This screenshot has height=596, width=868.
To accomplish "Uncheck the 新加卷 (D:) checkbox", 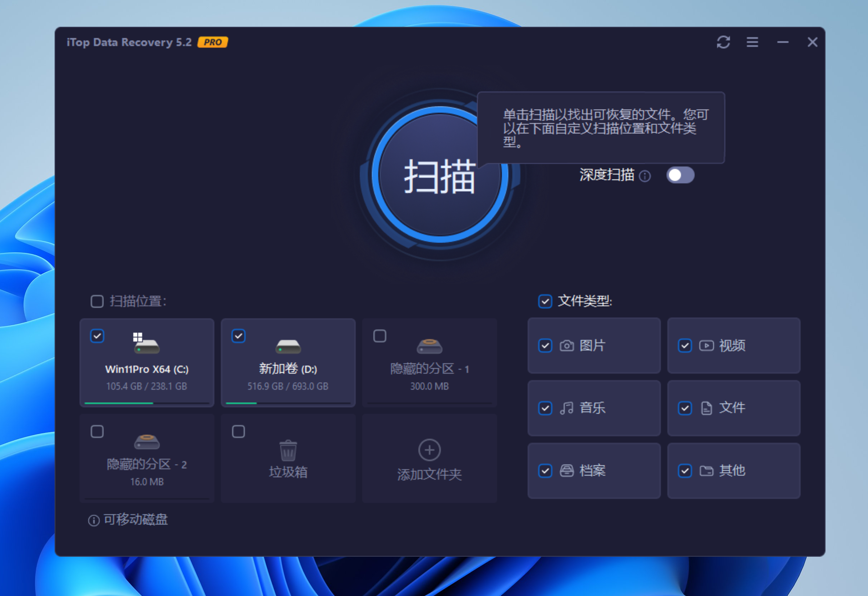I will 238,336.
